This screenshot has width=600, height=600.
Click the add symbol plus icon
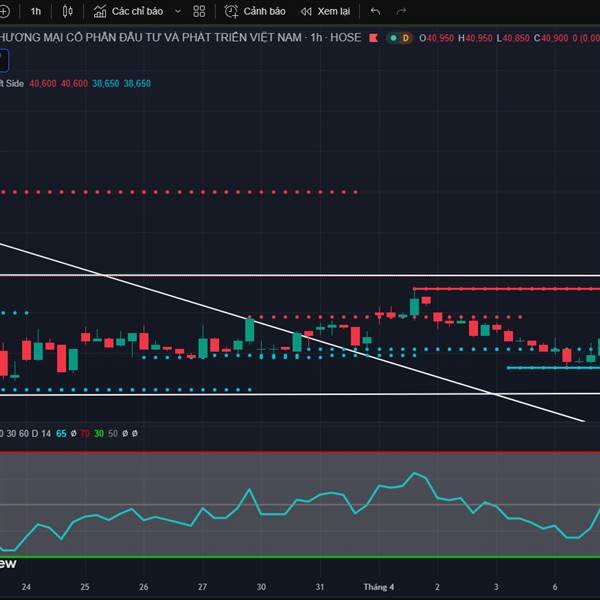coord(6,11)
